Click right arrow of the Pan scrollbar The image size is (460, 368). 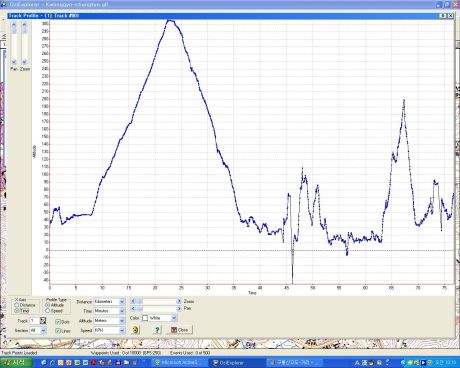(179, 309)
